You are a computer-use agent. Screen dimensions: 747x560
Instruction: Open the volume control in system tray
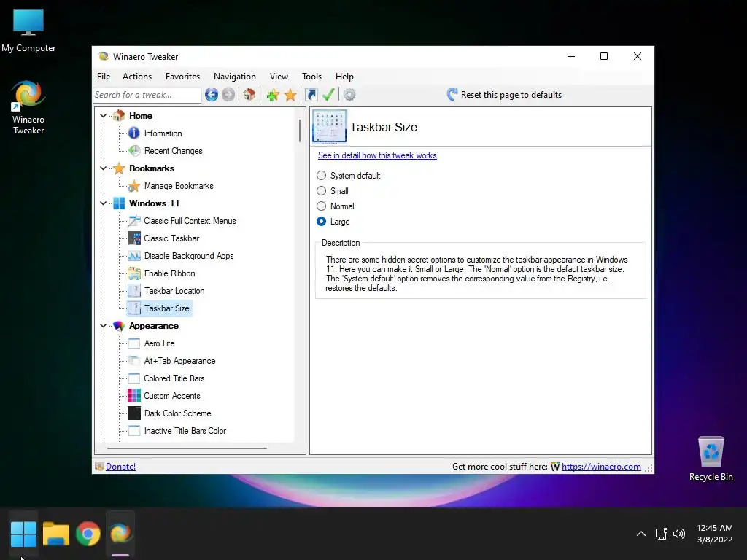click(679, 534)
